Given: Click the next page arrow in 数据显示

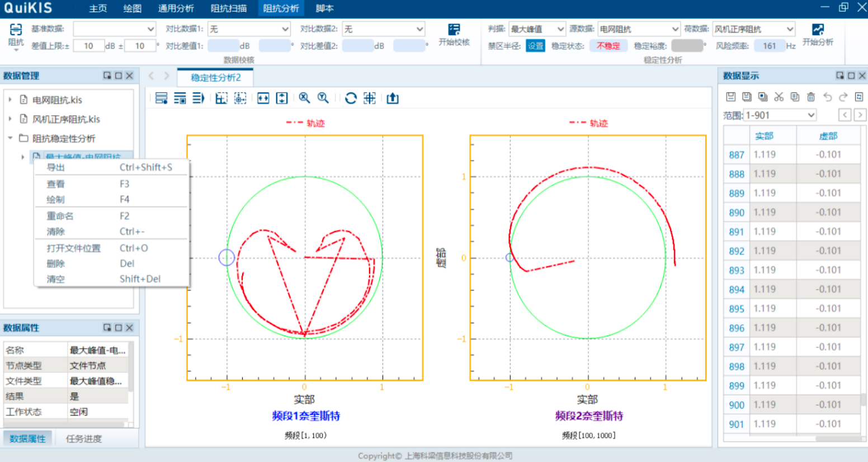Looking at the screenshot, I should 860,115.
